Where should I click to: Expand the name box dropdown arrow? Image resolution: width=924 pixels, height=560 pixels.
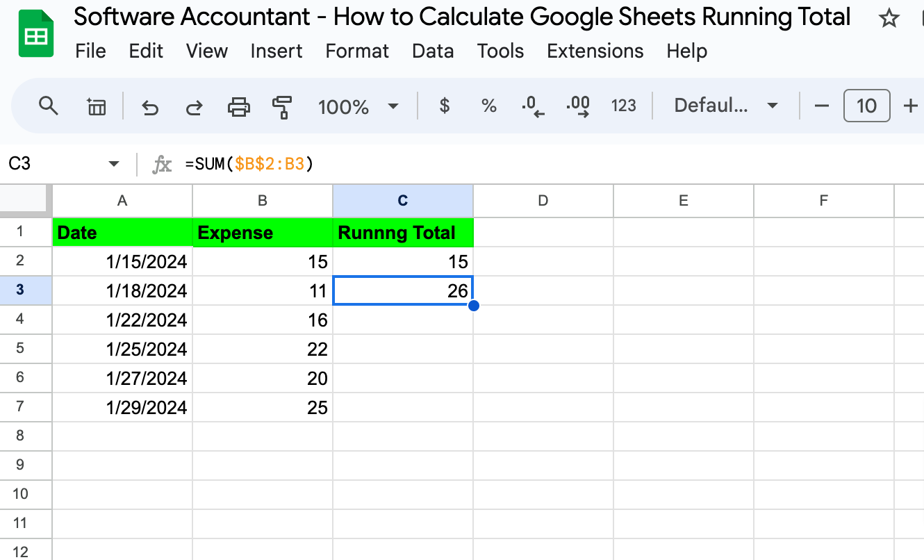coord(114,164)
